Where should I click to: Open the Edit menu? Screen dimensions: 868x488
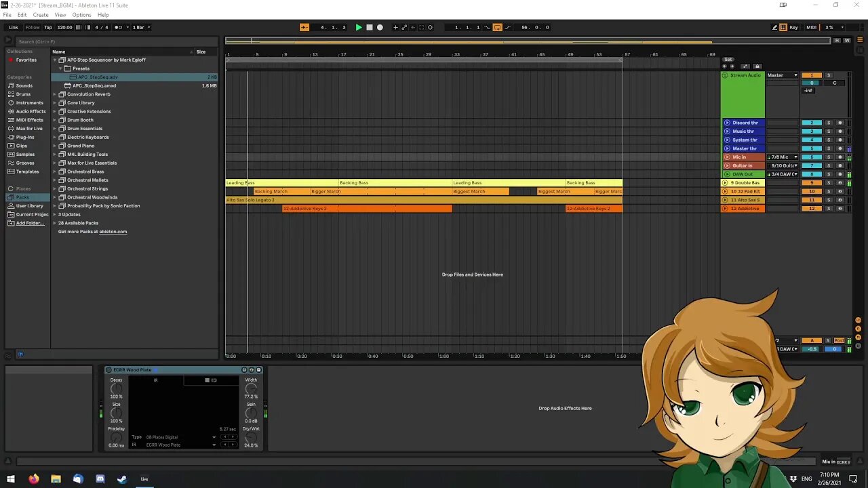coord(22,15)
